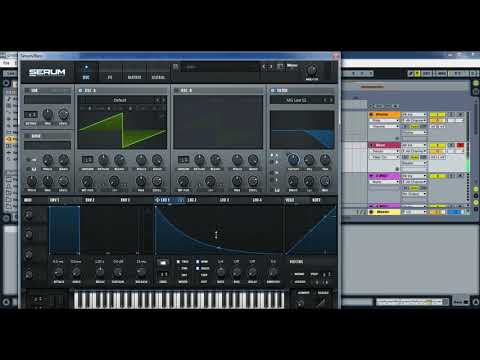
Task: Click a key on the piano keyboard
Action: [x=179, y=300]
